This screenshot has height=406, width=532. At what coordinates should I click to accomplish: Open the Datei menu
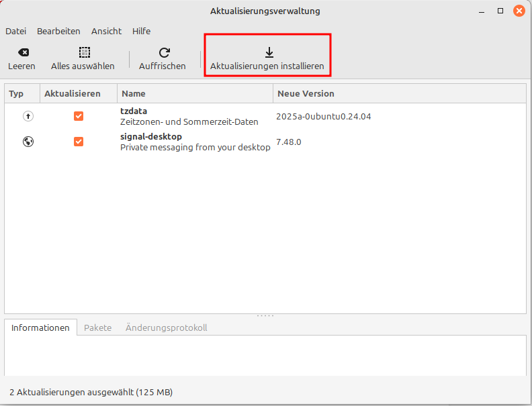(15, 31)
